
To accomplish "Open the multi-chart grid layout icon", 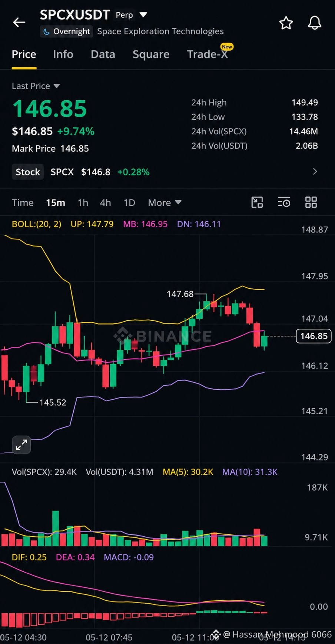I will point(311,202).
